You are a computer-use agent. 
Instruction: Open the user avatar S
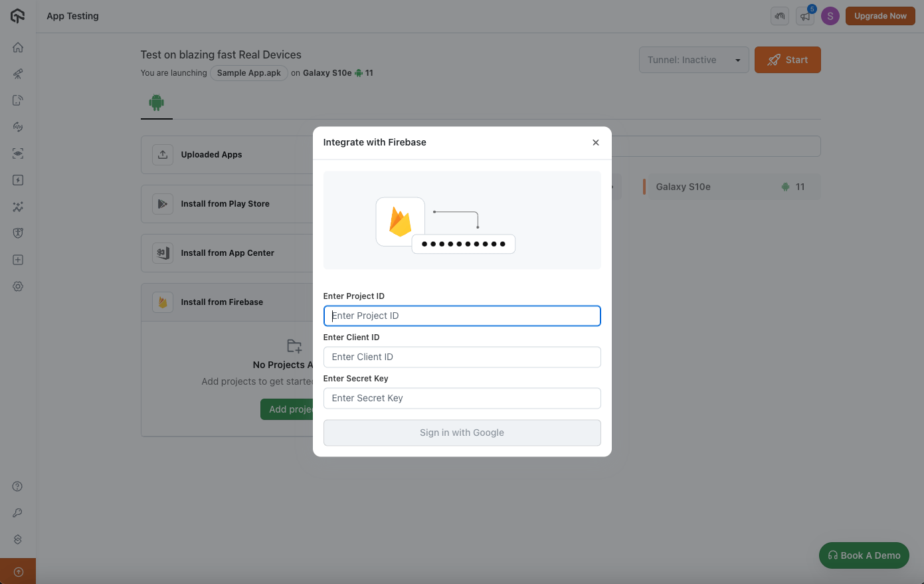[x=830, y=16]
